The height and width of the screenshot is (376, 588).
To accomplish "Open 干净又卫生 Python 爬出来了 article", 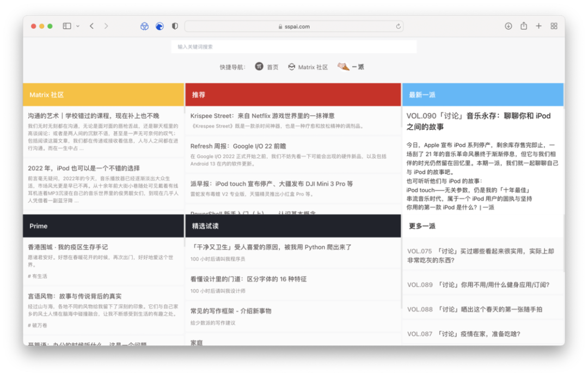I will [271, 247].
